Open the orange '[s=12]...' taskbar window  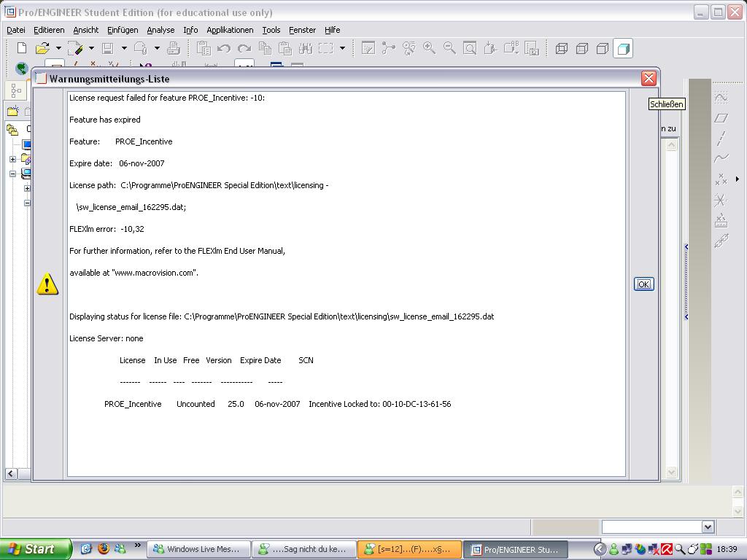409,549
